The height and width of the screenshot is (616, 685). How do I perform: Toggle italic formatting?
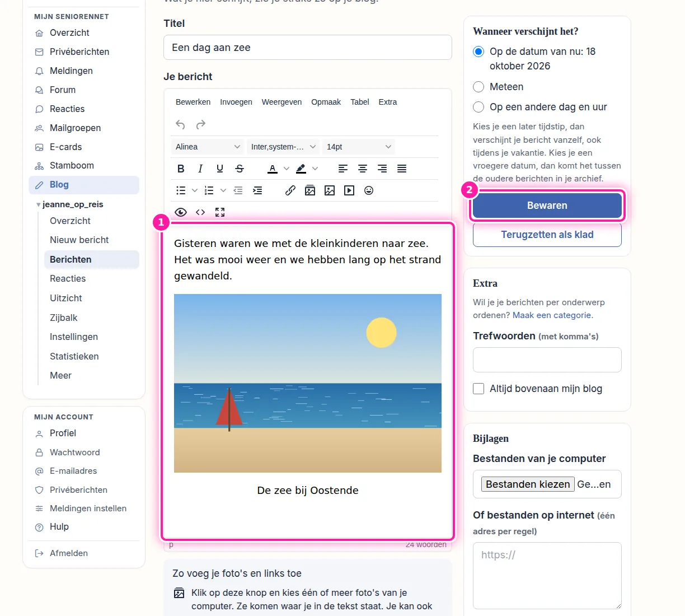click(x=200, y=169)
